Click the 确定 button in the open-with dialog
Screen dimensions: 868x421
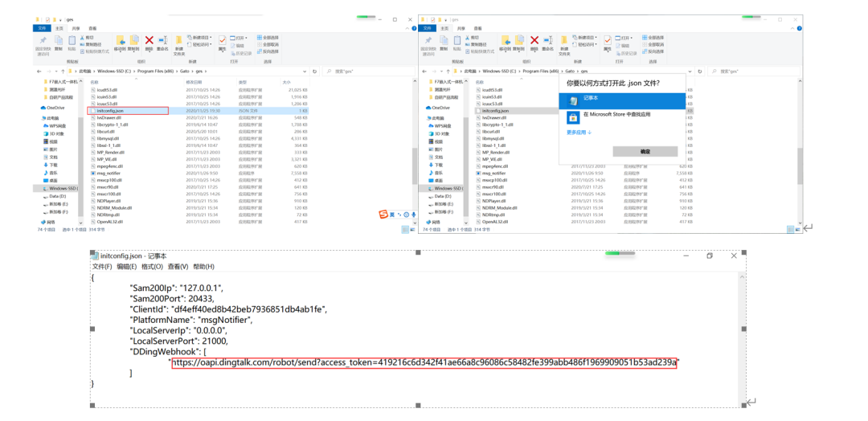645,151
